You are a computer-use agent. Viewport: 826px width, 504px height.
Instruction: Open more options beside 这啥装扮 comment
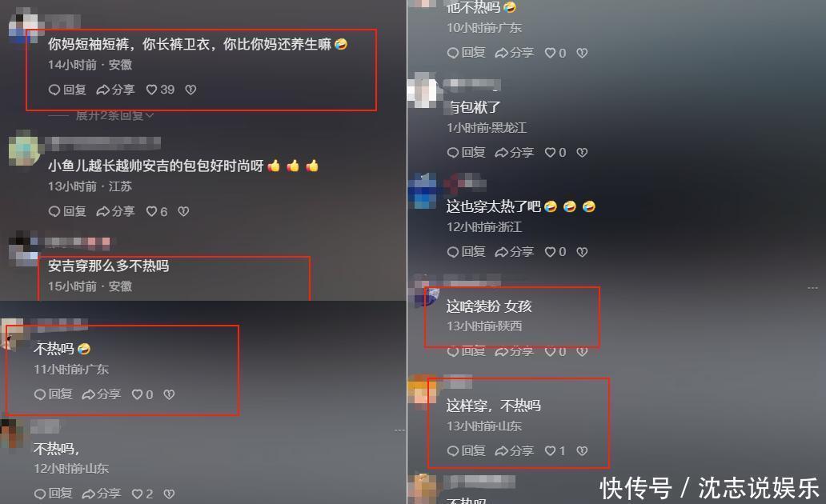[812, 287]
